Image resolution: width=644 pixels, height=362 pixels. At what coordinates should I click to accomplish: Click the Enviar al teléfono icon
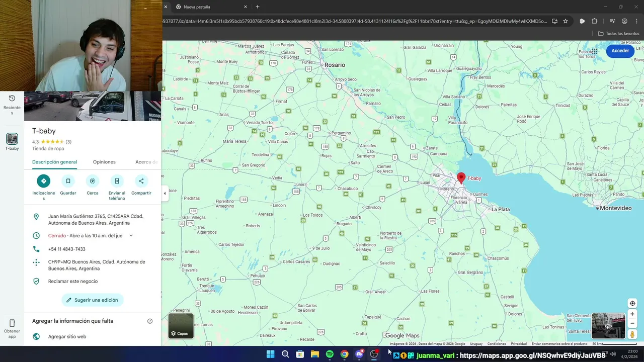point(117,181)
